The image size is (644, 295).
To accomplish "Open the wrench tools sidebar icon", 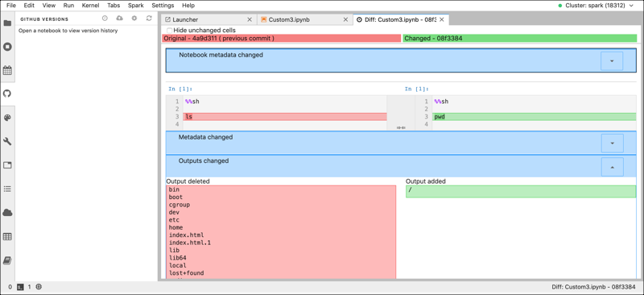I will click(x=7, y=142).
